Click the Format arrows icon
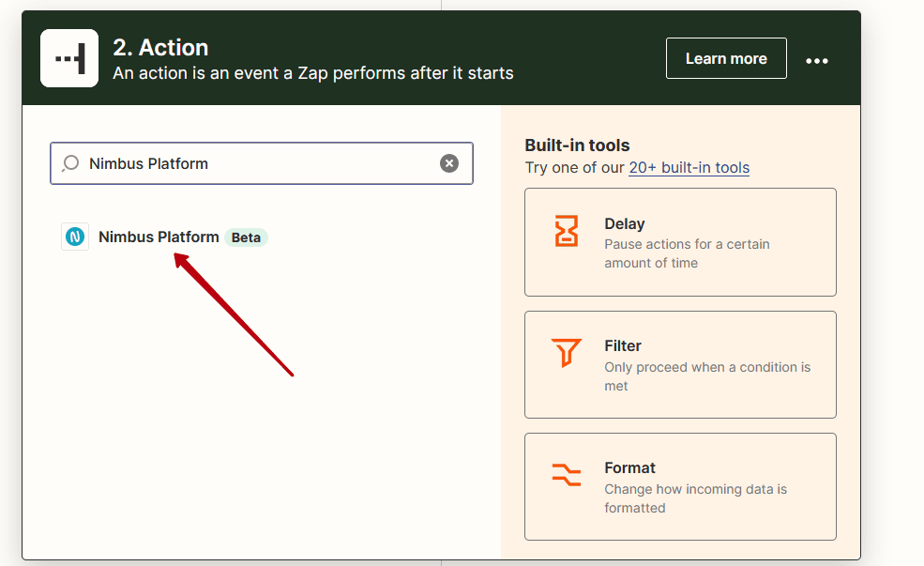The image size is (924, 566). pos(567,475)
